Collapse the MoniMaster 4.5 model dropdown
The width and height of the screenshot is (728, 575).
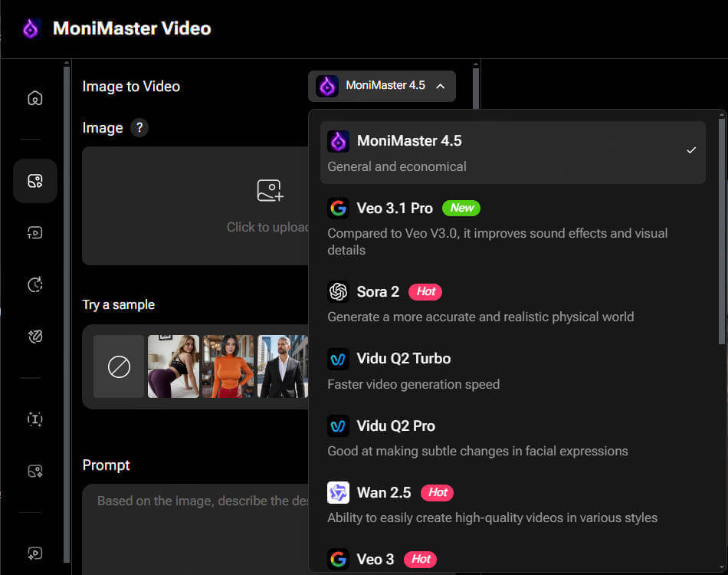click(382, 86)
